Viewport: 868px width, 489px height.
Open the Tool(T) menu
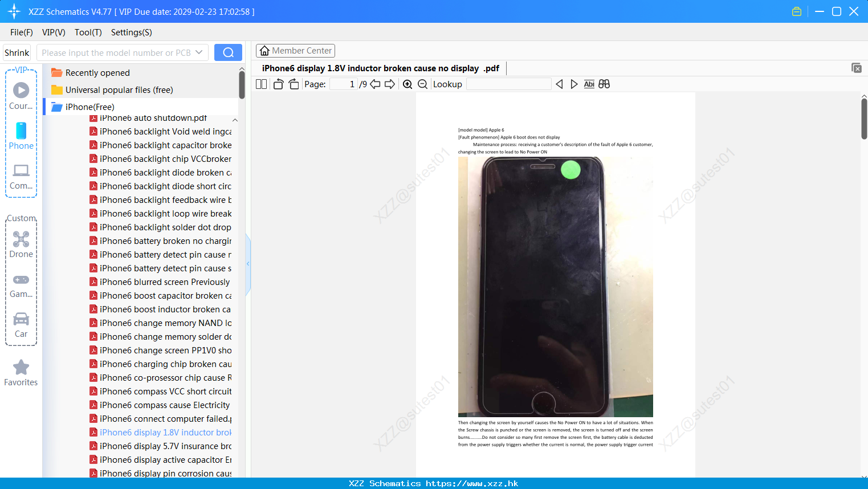[x=88, y=32]
